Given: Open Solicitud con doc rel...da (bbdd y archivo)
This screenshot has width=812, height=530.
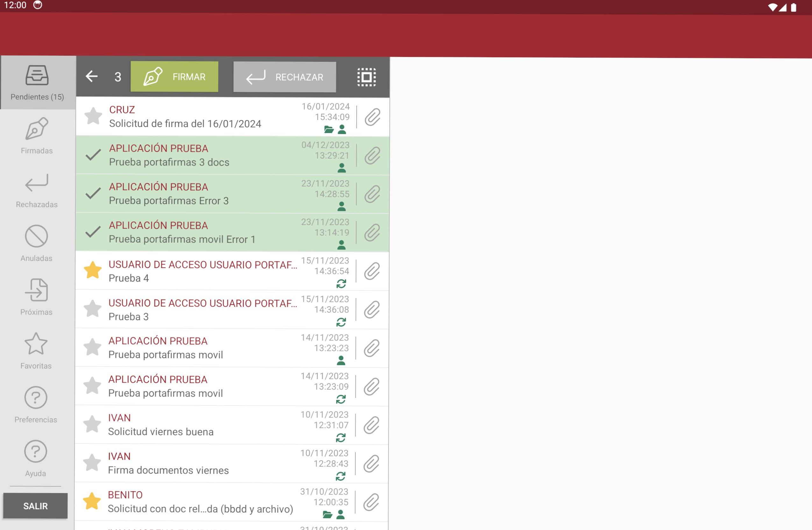Looking at the screenshot, I should point(201,509).
